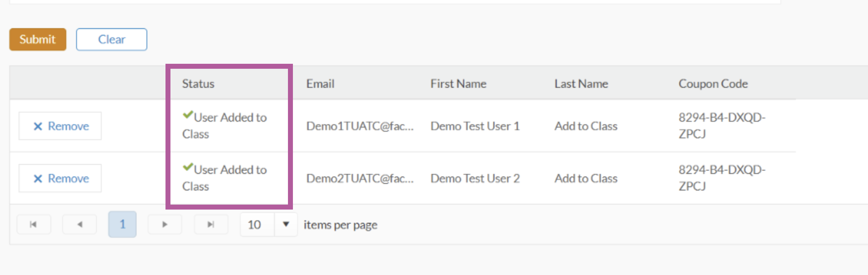Viewport: 868px width, 275px height.
Task: Click Add to Class last name for User 1
Action: tap(586, 126)
